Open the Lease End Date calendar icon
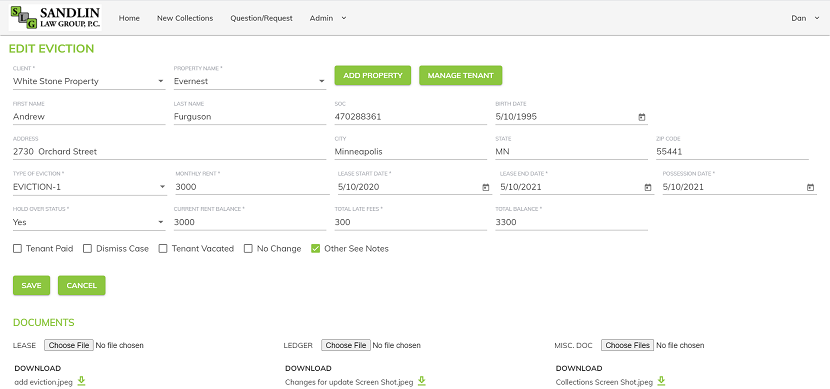The width and height of the screenshot is (830, 389). pyautogui.click(x=647, y=187)
